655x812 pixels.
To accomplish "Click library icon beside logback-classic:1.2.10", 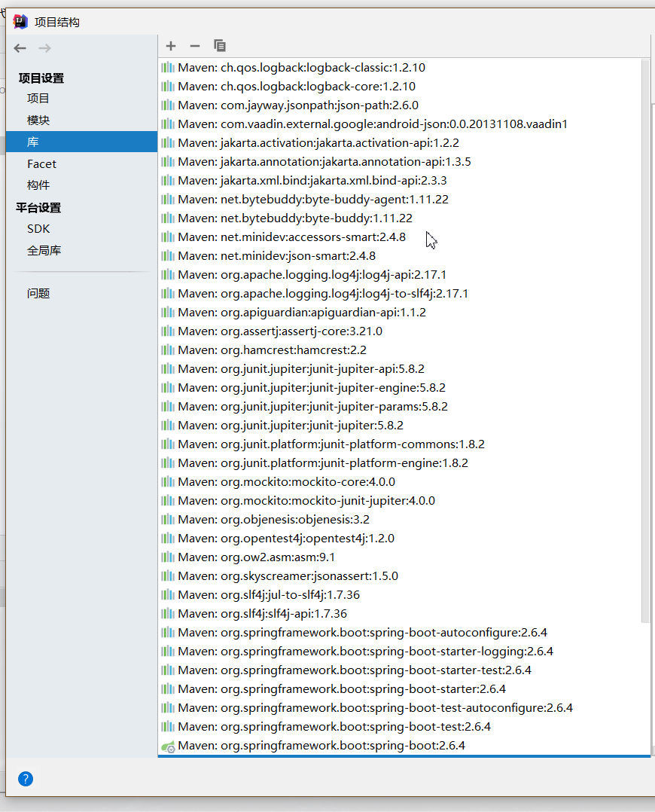I will coord(168,67).
